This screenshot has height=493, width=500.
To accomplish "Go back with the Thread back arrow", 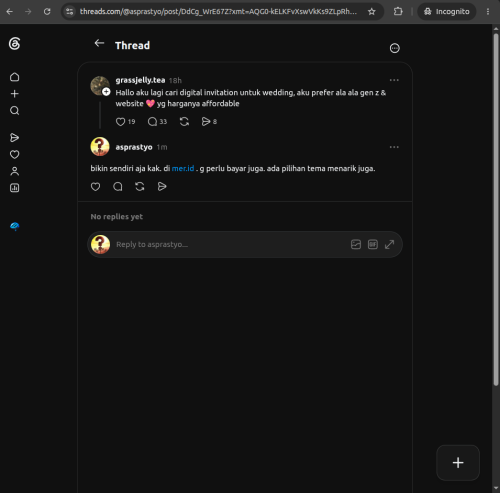I will (x=99, y=43).
